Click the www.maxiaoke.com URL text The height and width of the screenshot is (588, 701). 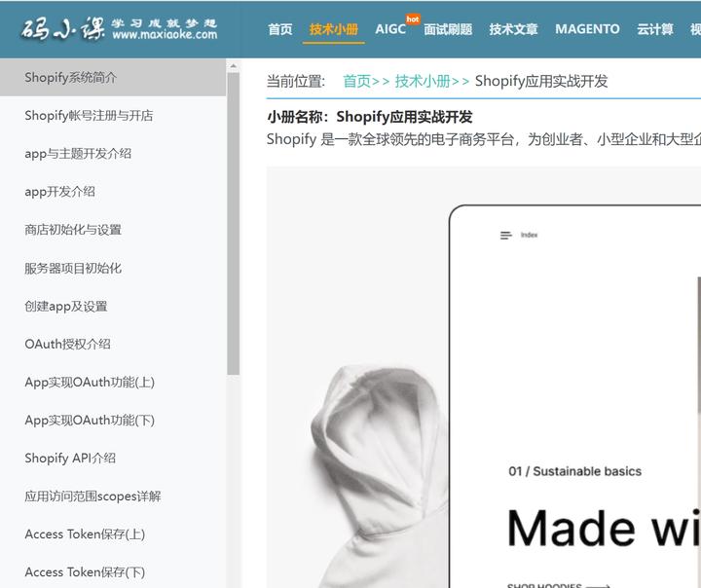(165, 34)
